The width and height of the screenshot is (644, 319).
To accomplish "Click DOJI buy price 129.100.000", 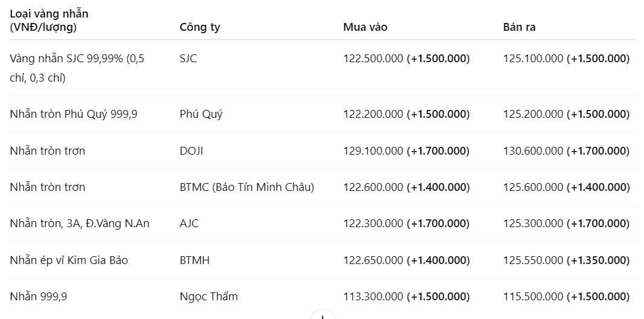I will [373, 151].
